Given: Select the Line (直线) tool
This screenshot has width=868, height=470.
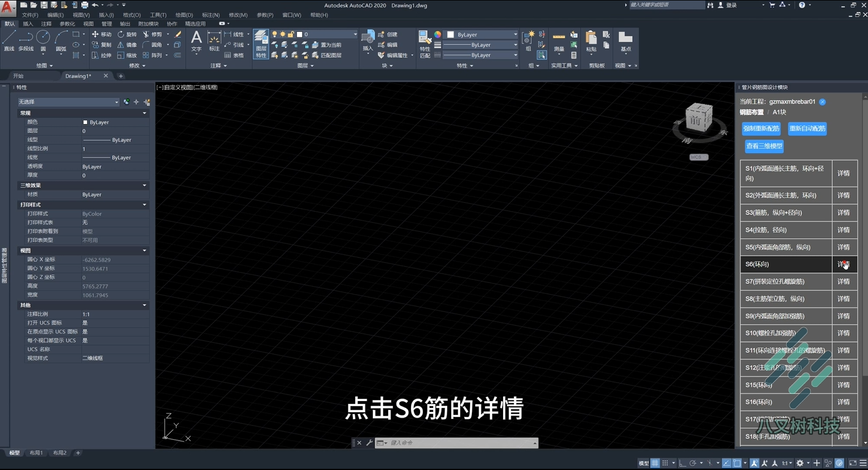Looking at the screenshot, I should pyautogui.click(x=9, y=41).
